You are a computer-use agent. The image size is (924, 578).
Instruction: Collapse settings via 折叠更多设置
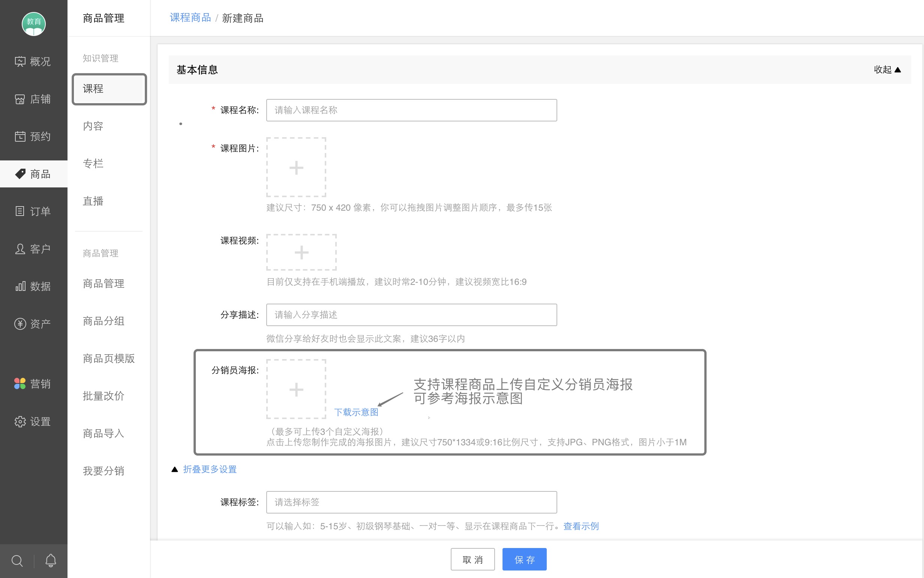[x=210, y=469]
